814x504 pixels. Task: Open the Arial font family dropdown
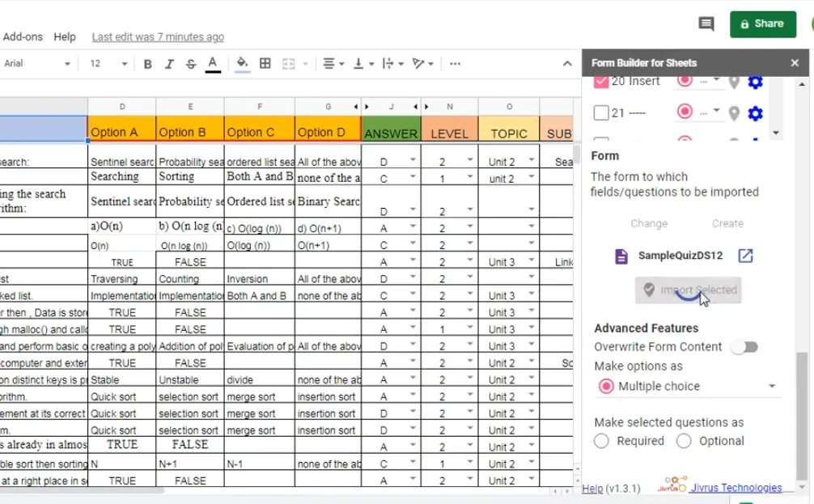click(x=36, y=64)
